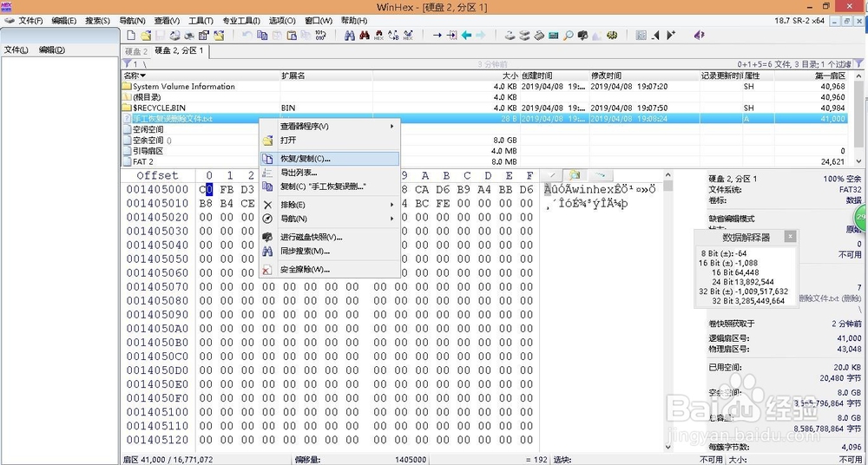Click the offset label 001405010
868x465 pixels.
[x=157, y=204]
